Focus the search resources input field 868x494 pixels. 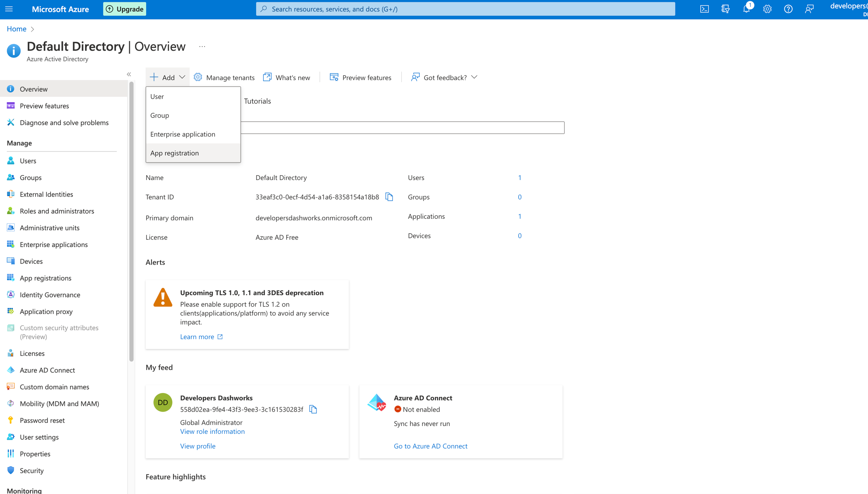(466, 9)
